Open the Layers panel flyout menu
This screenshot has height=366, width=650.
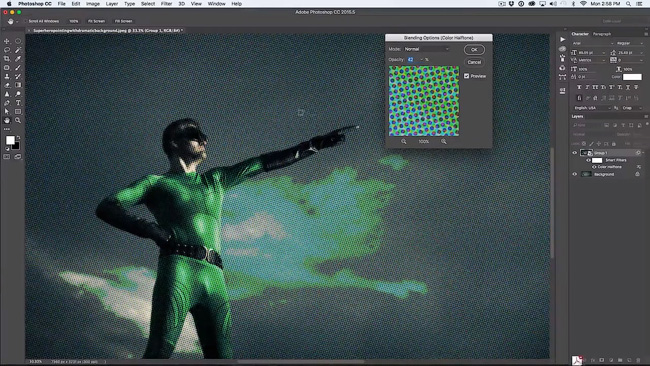[645, 116]
